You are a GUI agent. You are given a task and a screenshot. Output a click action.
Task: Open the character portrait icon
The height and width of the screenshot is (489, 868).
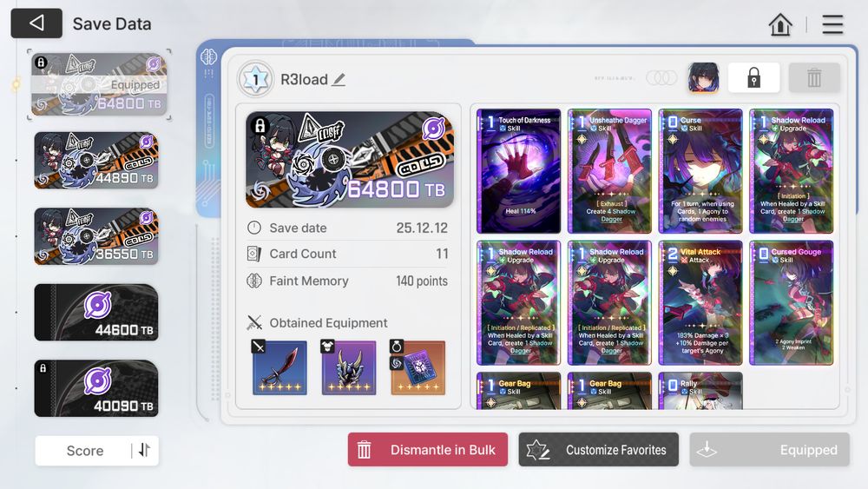pyautogui.click(x=703, y=77)
